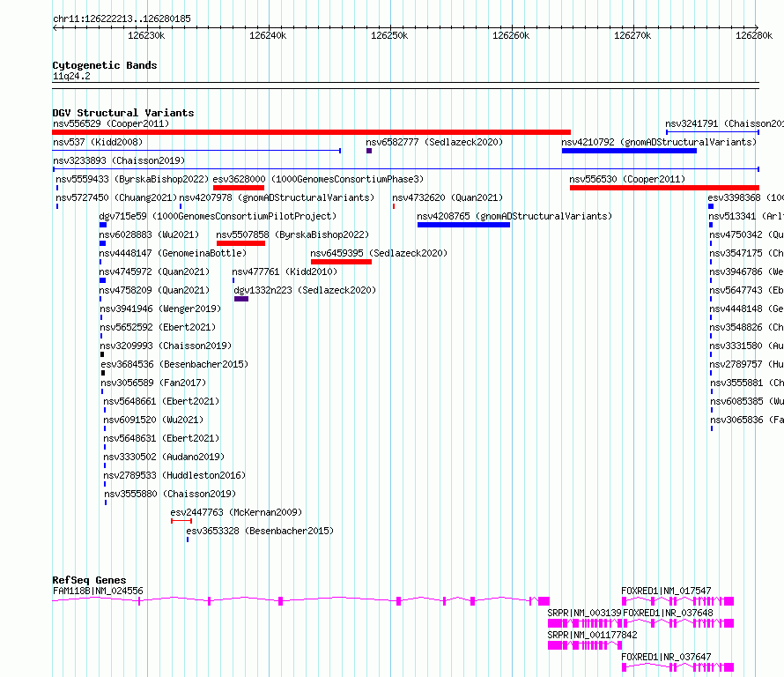Open nsv6091520 (Wu2021) variant label
The image size is (784, 677).
153,420
